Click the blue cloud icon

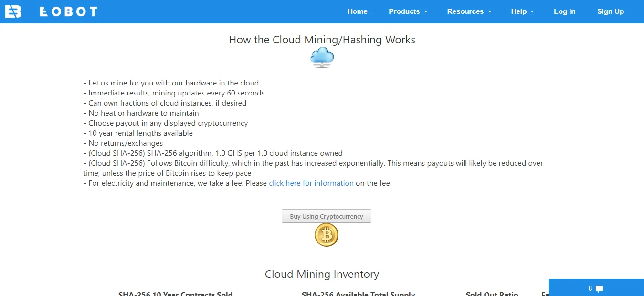click(322, 57)
